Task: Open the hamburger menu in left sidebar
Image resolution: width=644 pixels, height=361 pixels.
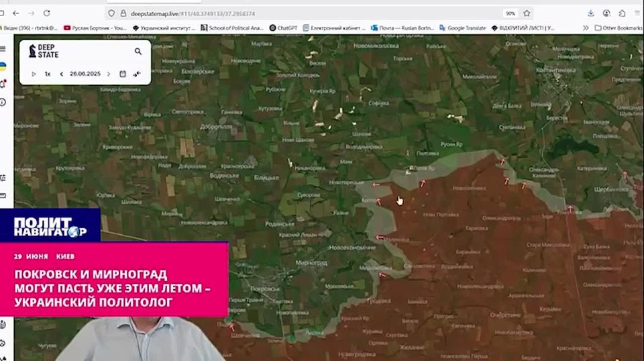Action: click(3, 49)
